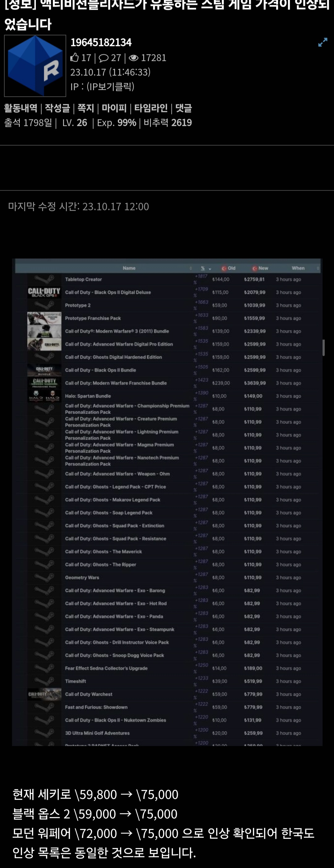The height and width of the screenshot is (868, 334).
Task: Click Ghosts - Makarov Legend Pack entry
Action: tap(113, 500)
